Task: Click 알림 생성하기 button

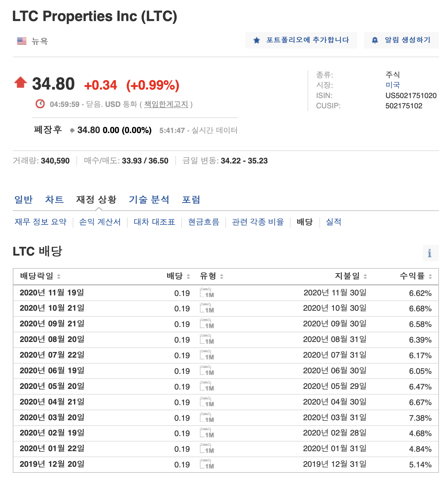Action: (x=401, y=40)
